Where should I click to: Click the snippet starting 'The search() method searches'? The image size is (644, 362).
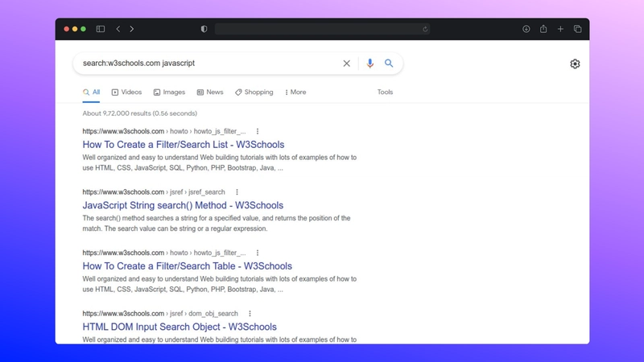coord(217,224)
